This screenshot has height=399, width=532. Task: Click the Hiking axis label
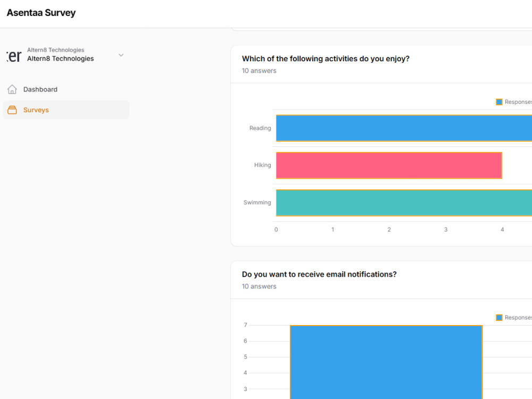pos(262,165)
